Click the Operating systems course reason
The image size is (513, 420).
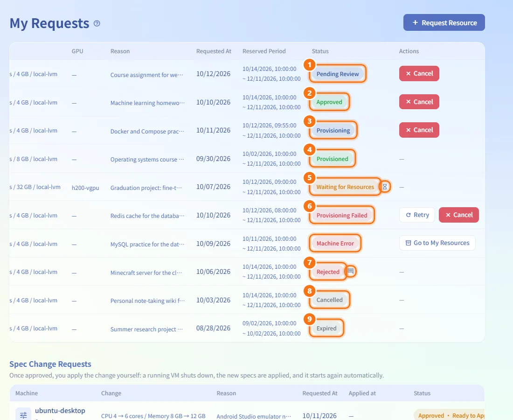pos(147,160)
